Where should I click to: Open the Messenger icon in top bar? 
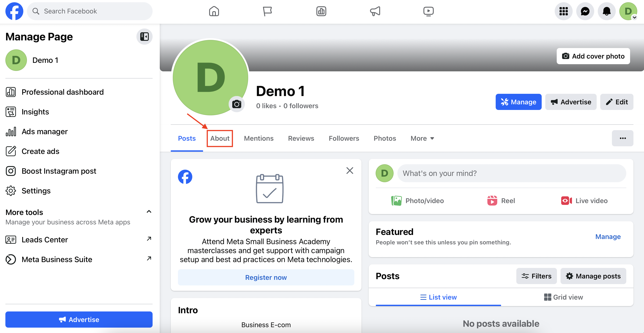pyautogui.click(x=585, y=11)
